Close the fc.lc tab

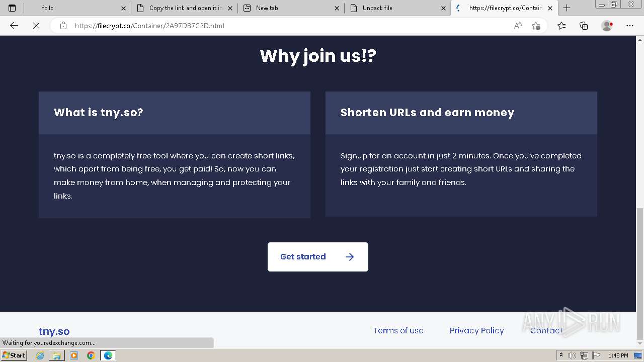point(123,8)
